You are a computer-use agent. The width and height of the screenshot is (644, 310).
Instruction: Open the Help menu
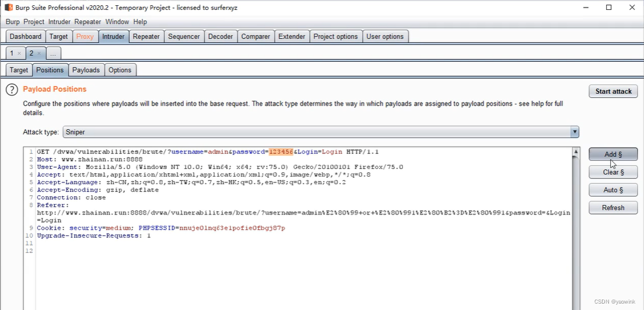tap(140, 22)
